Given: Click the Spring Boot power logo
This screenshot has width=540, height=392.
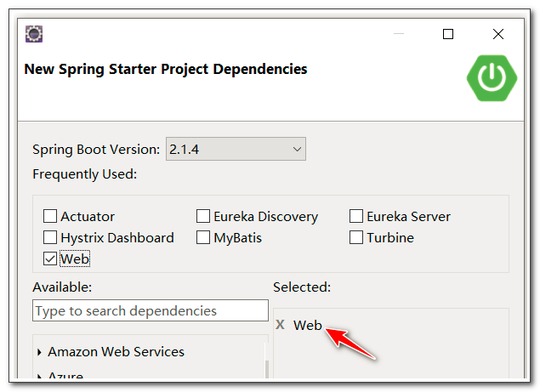Looking at the screenshot, I should (x=492, y=78).
